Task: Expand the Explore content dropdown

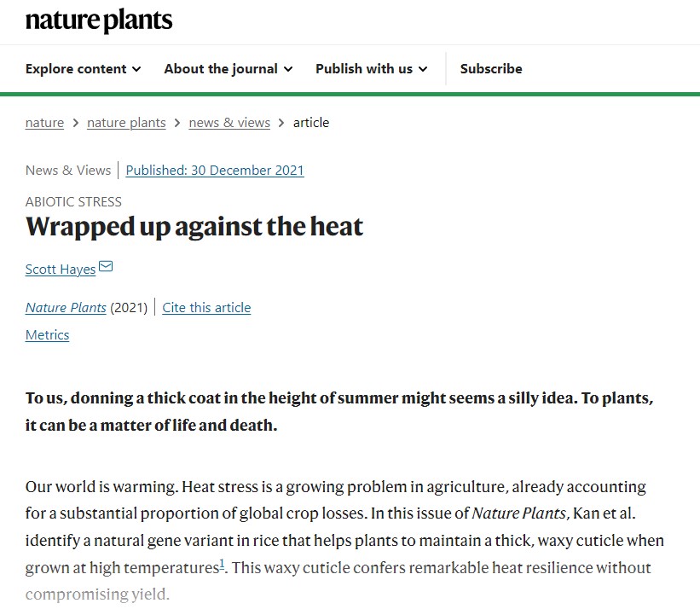Action: pos(83,69)
